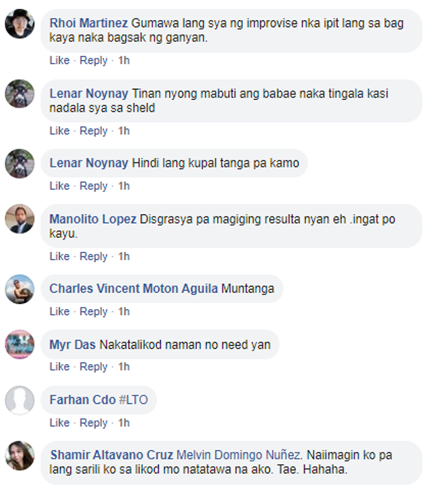The image size is (448, 485).
Task: Reply to Rhoi Martinez's comment
Action: coord(93,60)
